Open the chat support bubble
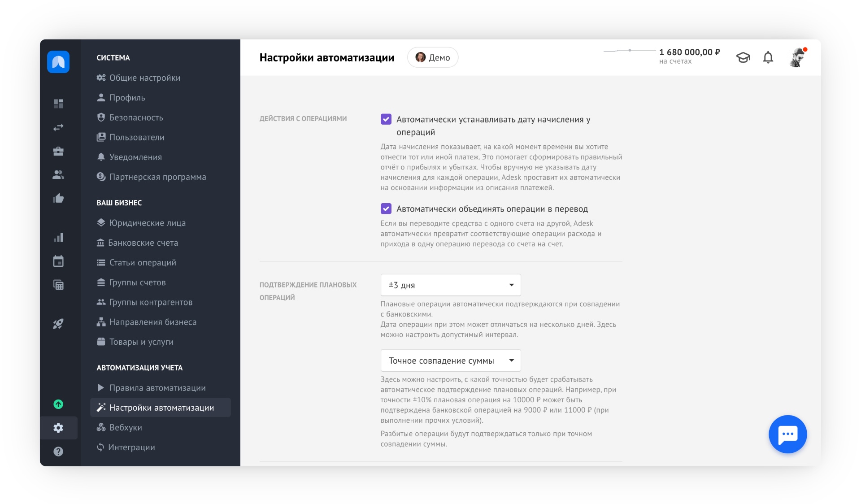 [x=787, y=434]
